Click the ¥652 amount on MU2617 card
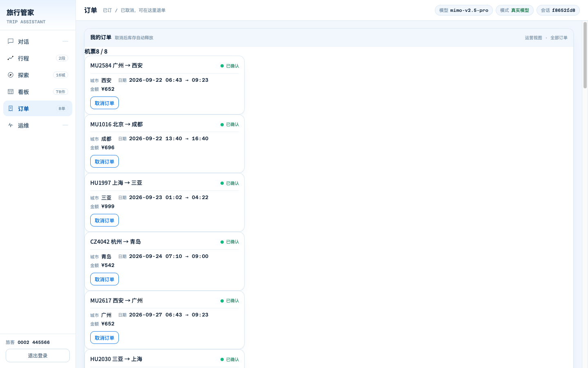 pos(108,324)
